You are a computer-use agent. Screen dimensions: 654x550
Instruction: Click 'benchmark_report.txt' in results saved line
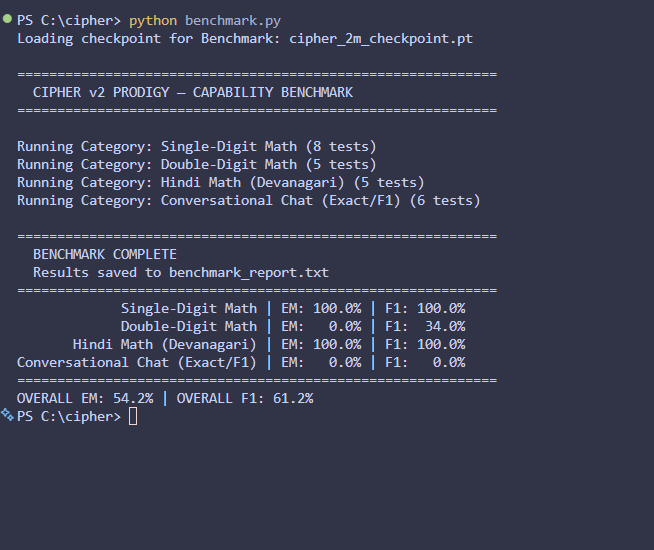point(249,273)
